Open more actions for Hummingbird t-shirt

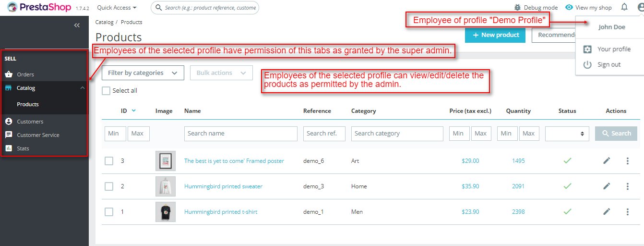[628, 211]
